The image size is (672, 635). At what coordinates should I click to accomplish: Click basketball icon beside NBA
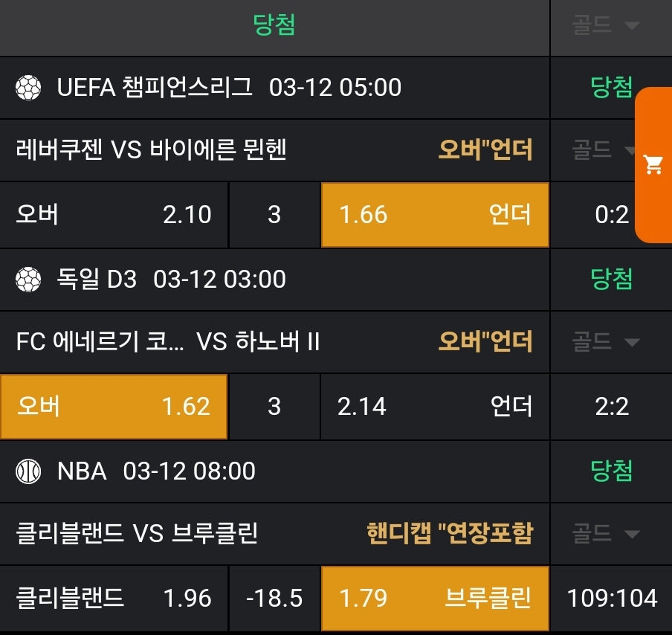[28, 471]
